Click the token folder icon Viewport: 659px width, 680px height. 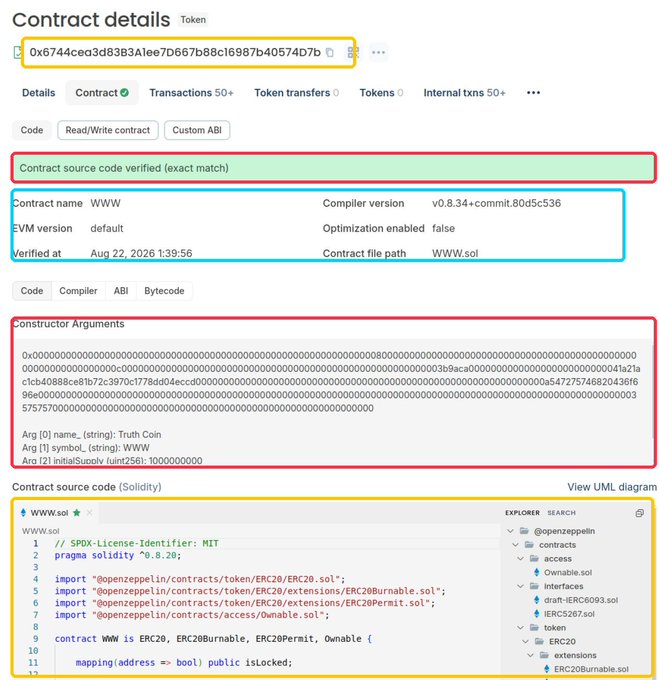click(x=534, y=628)
